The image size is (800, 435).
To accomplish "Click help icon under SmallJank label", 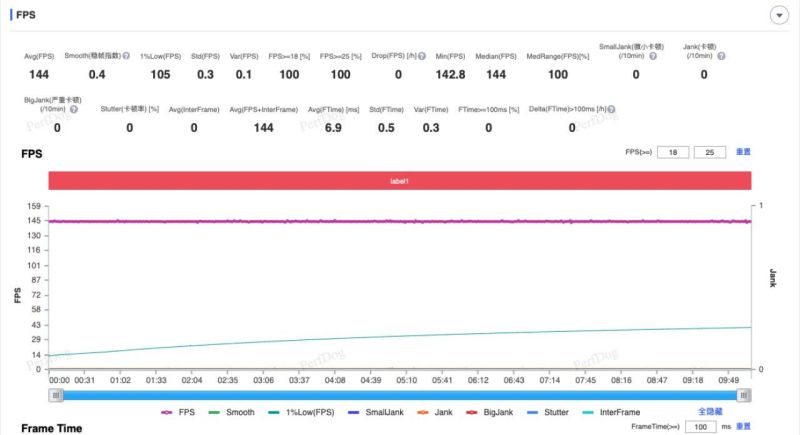I will [x=651, y=56].
